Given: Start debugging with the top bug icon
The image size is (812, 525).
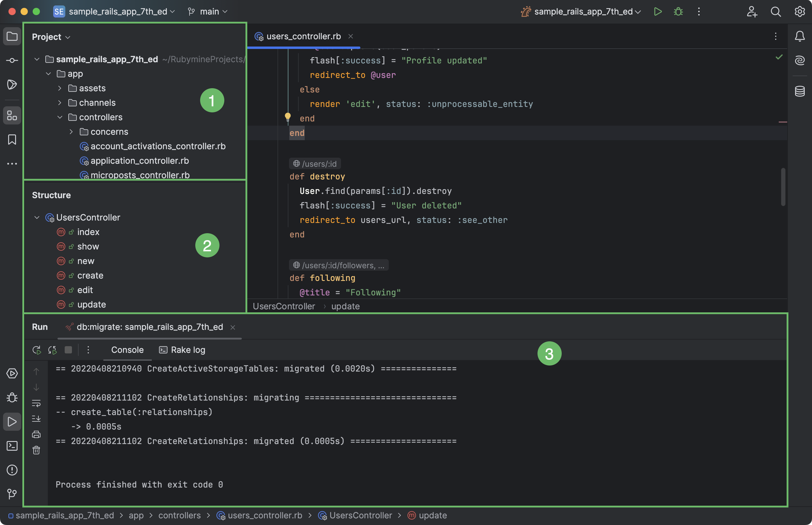Looking at the screenshot, I should 678,11.
